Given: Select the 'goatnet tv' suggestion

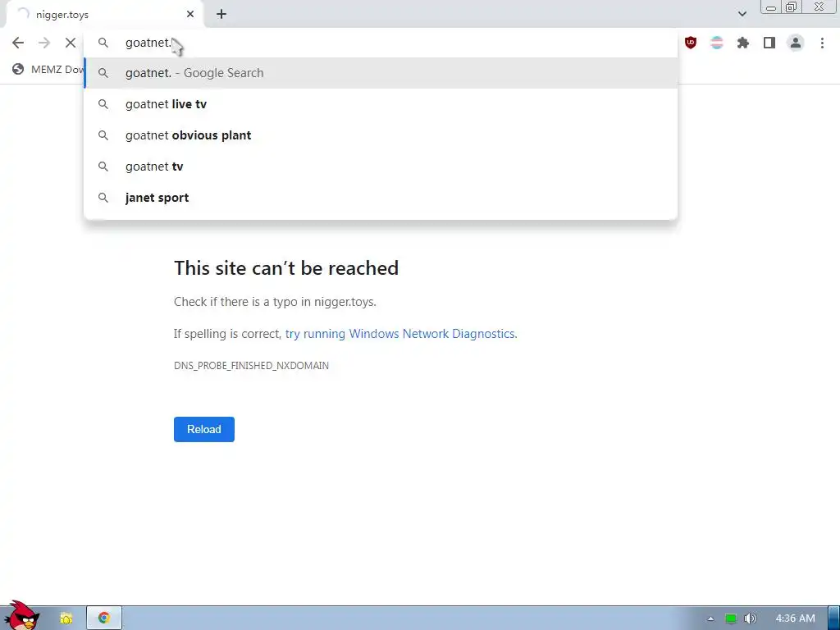Looking at the screenshot, I should point(381,166).
